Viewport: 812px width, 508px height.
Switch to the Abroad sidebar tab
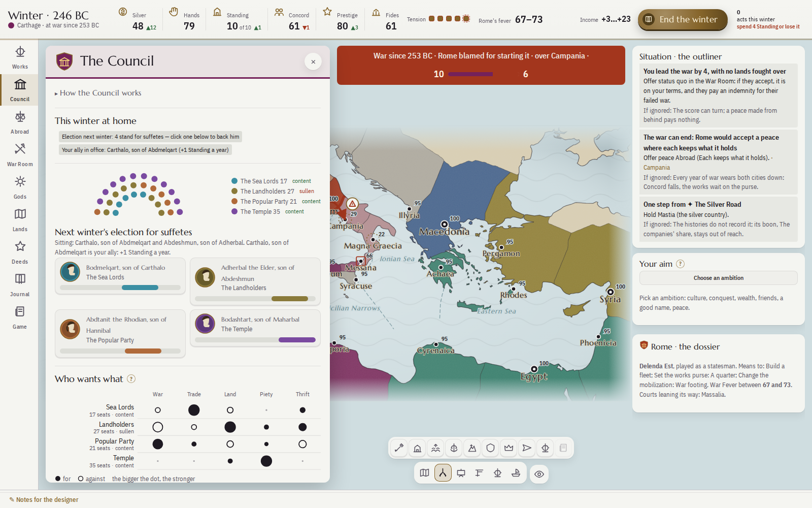coord(20,122)
